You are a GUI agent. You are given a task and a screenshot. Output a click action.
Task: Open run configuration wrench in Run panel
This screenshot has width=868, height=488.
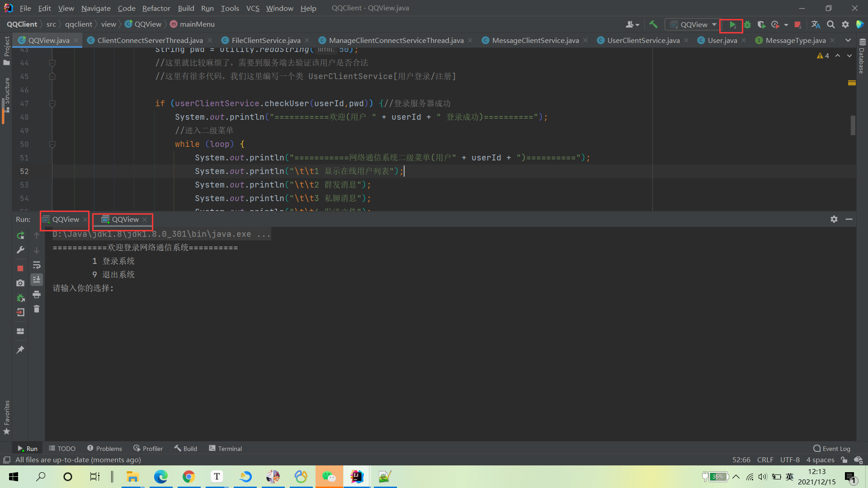click(20, 250)
